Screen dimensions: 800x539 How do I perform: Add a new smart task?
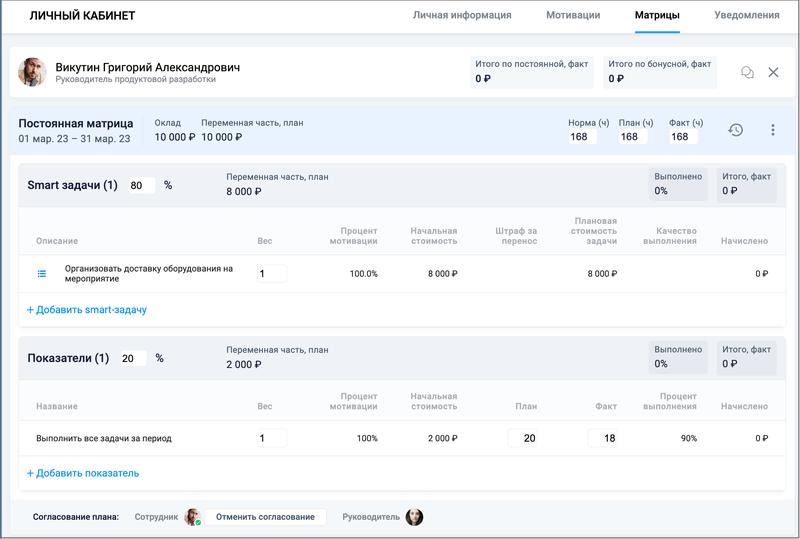[87, 310]
